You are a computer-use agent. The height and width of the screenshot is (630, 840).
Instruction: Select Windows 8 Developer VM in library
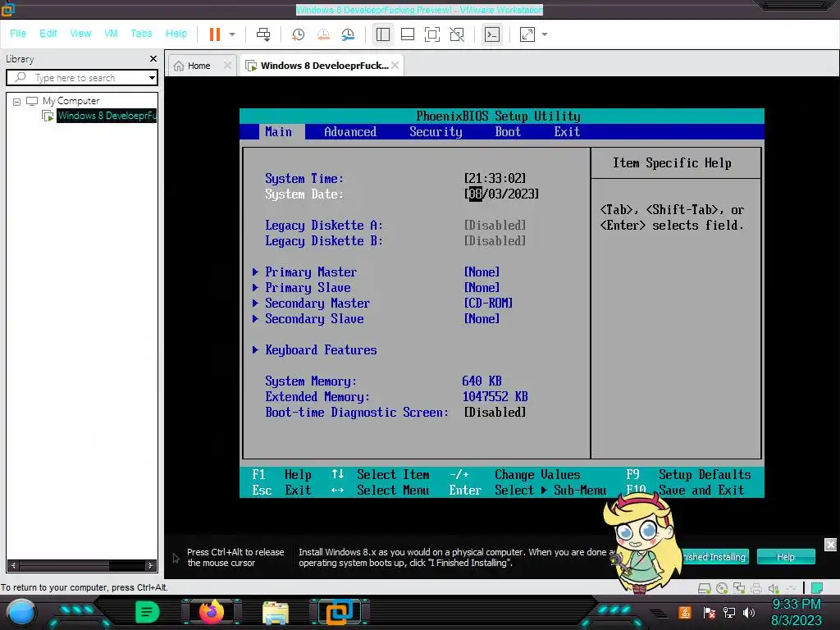click(x=107, y=116)
